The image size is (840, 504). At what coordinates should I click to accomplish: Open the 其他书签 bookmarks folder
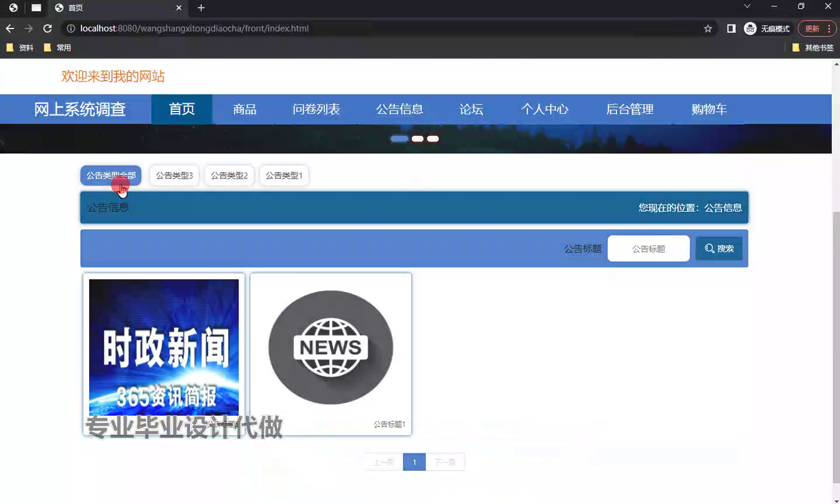click(x=813, y=48)
